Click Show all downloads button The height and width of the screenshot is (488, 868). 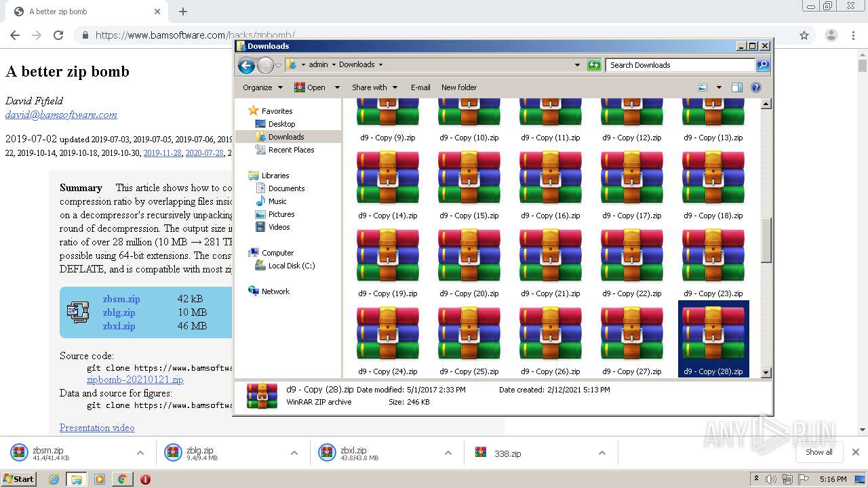(x=819, y=452)
